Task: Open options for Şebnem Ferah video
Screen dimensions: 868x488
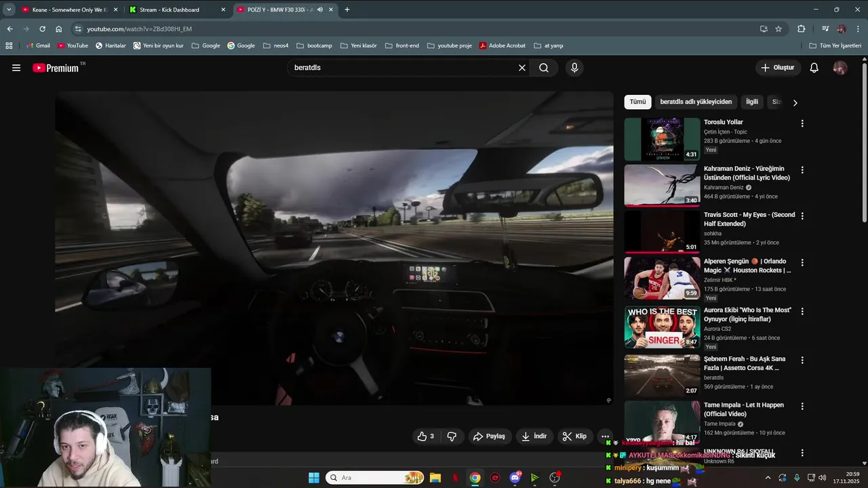Action: [x=802, y=360]
